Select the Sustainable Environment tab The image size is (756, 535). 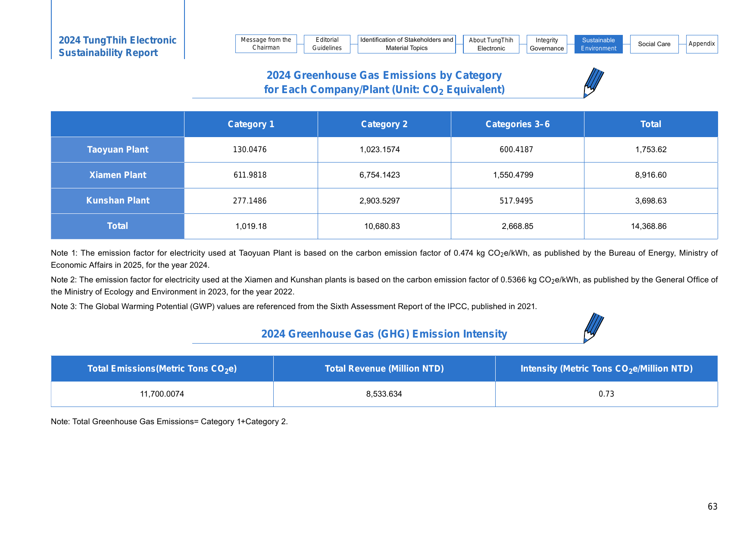[598, 44]
